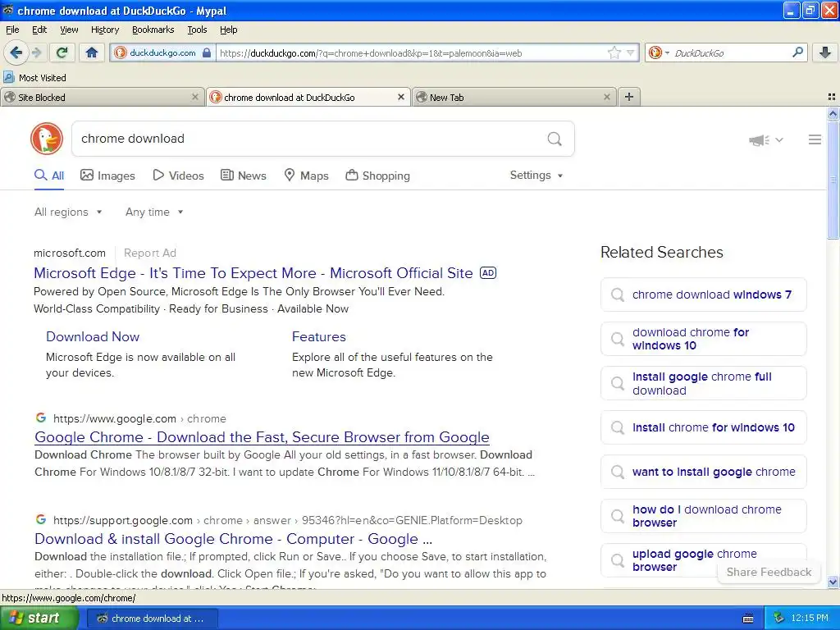
Task: Search related: how do I download chrome browser
Action: pyautogui.click(x=703, y=516)
